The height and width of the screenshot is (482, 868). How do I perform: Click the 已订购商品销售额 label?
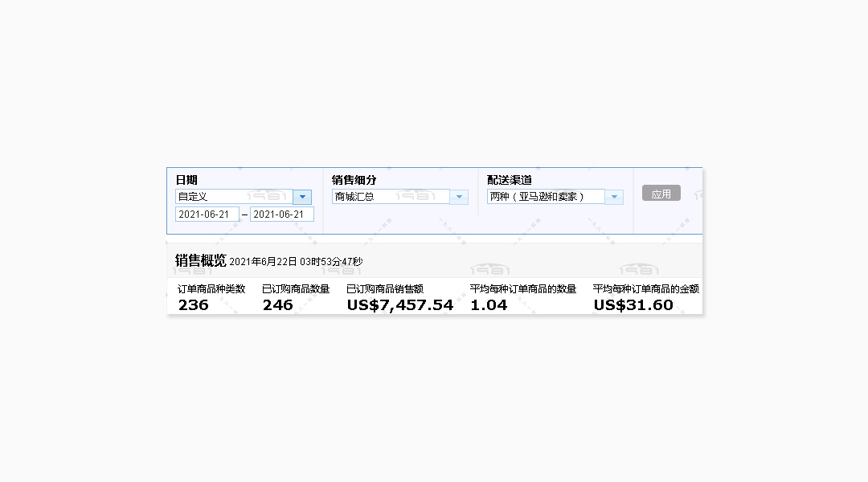(x=385, y=289)
